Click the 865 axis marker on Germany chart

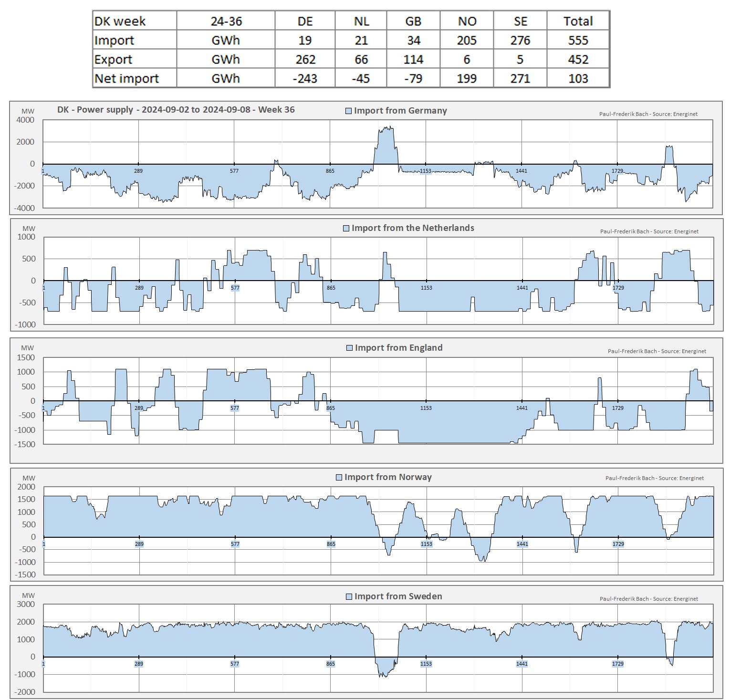click(330, 171)
